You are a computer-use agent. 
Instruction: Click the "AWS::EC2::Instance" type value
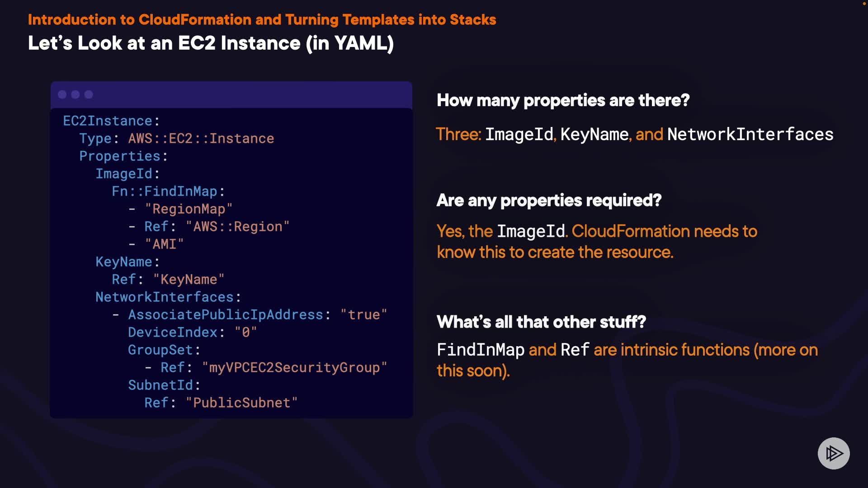point(201,139)
